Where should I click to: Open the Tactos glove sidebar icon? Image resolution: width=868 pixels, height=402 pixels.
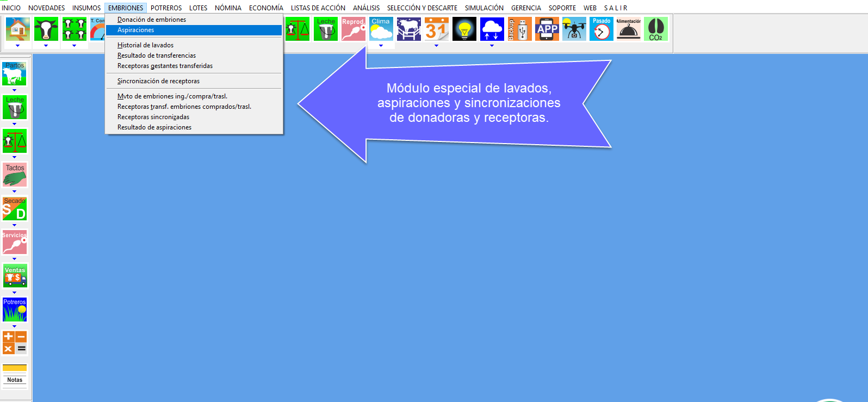click(15, 175)
